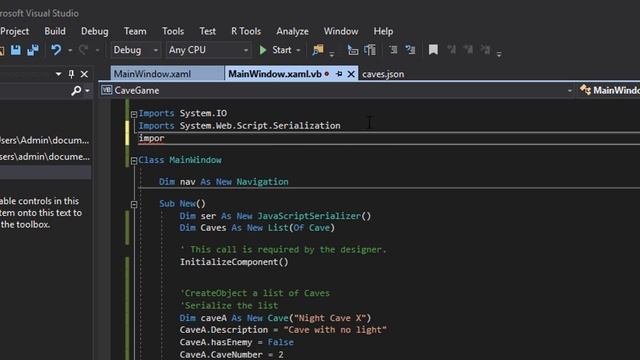Click the Save All icon
This screenshot has width=640, height=360.
click(33, 50)
